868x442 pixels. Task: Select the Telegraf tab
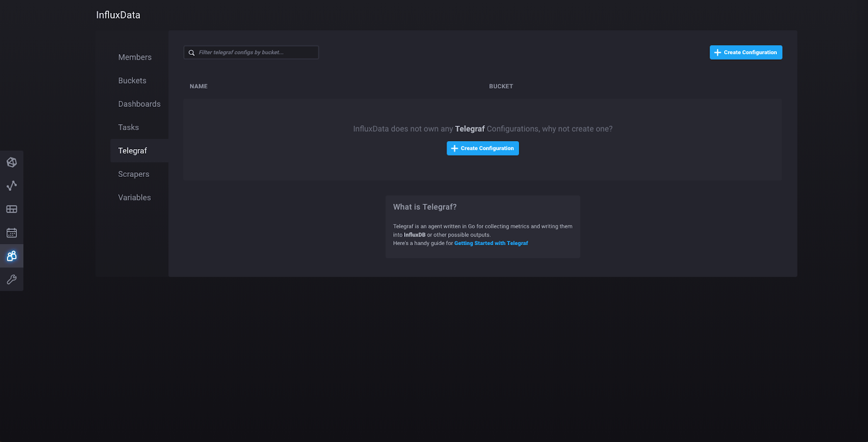tap(139, 150)
